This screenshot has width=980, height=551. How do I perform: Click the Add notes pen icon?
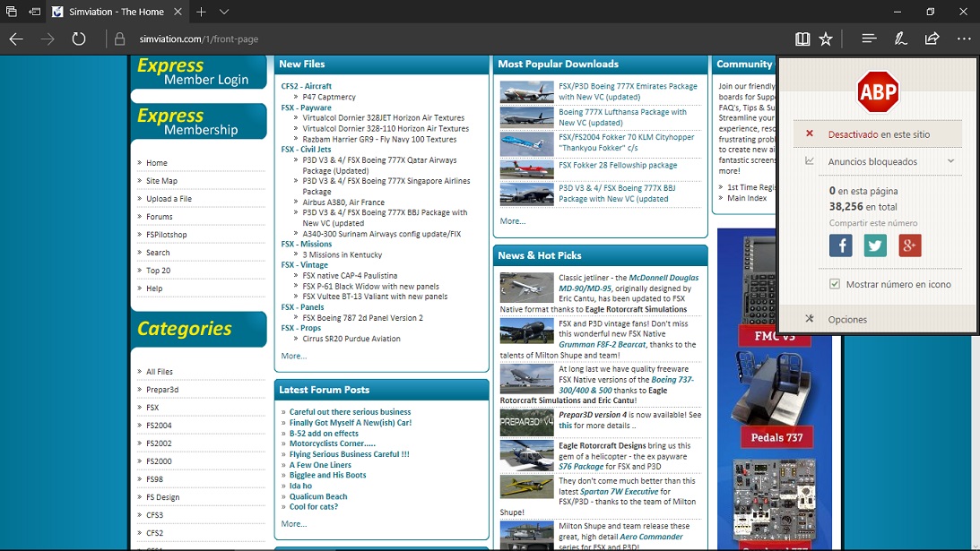click(900, 39)
